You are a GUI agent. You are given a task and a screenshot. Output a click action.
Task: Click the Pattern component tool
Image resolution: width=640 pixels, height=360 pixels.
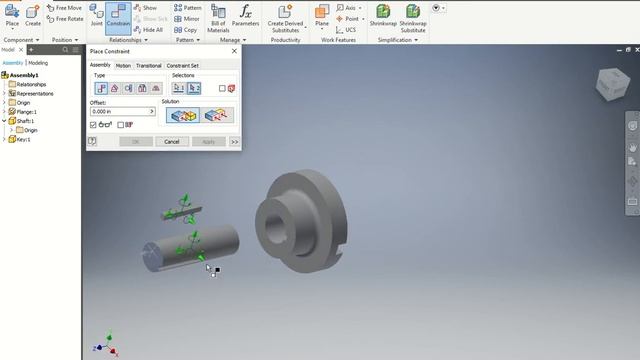coord(187,8)
